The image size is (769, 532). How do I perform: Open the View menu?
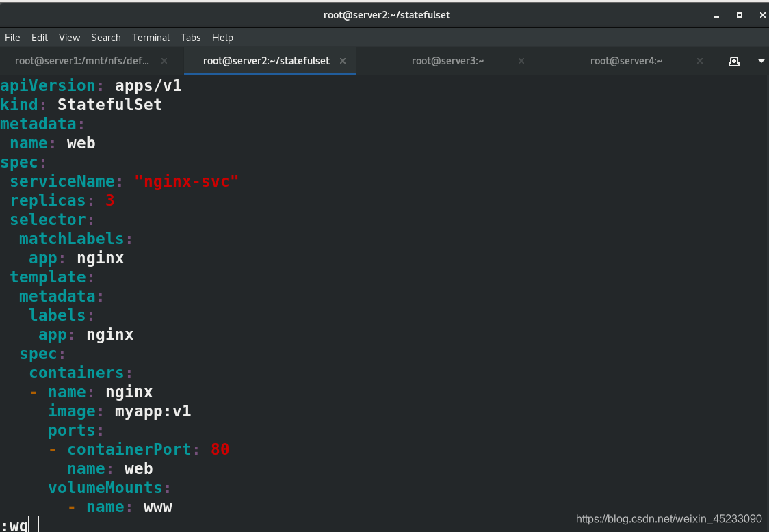tap(69, 37)
